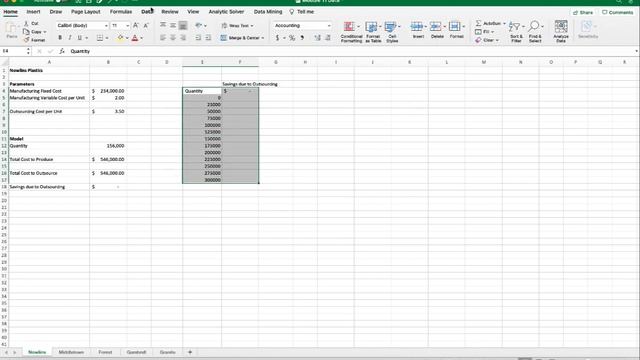Open Find & Select

click(x=535, y=32)
